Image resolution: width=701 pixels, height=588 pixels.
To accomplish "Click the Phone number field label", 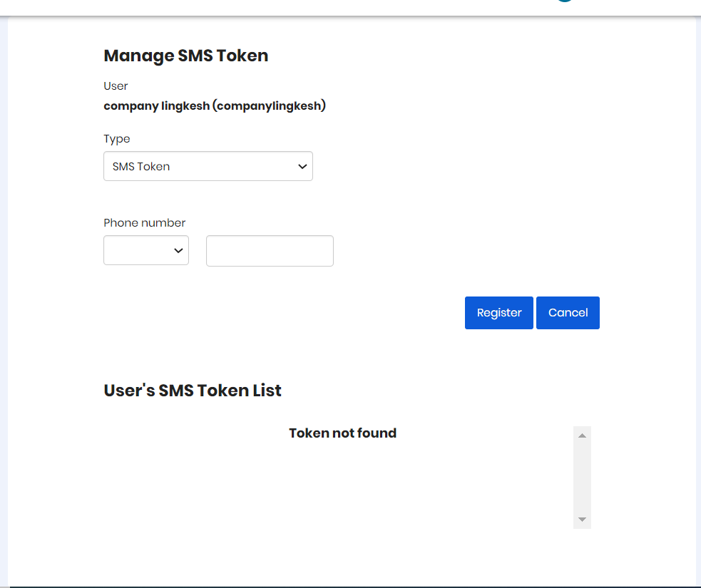I will (144, 222).
